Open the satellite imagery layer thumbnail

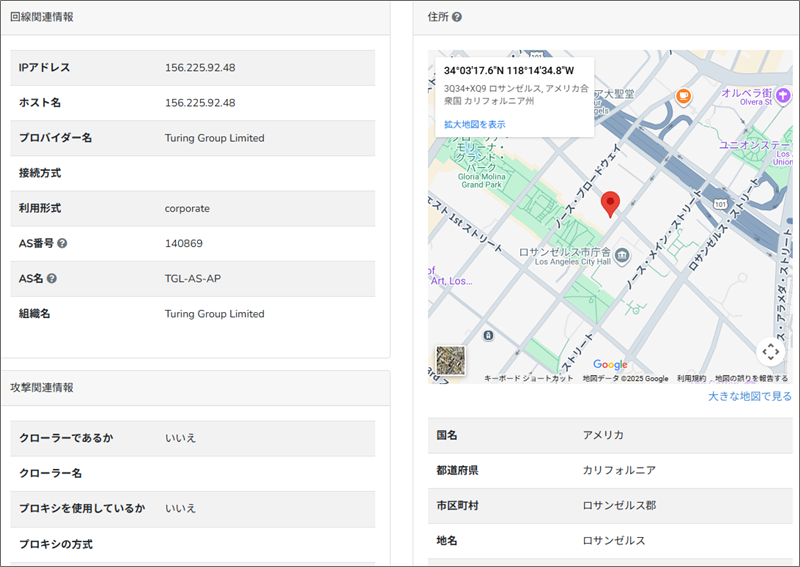(x=450, y=360)
